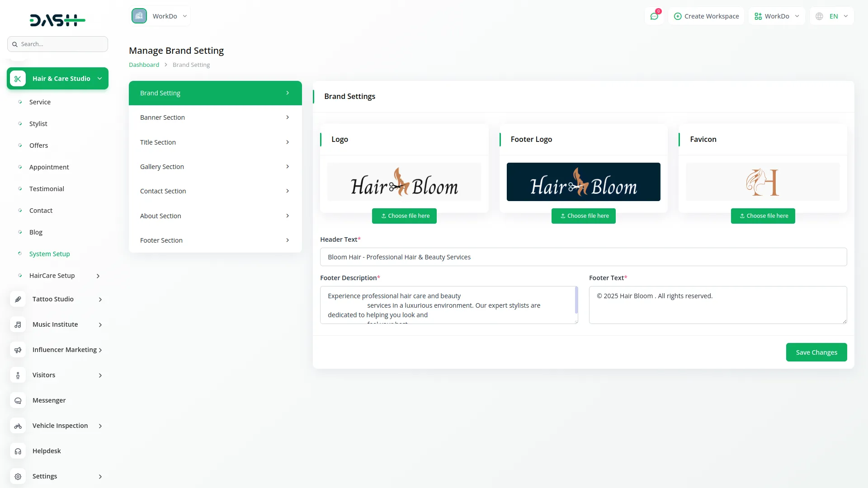Click the Vehicle Inspection motorcycle icon

18,426
